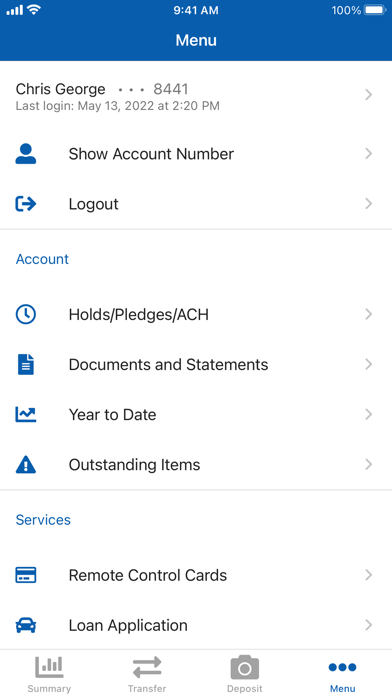Open Outstanding Items
This screenshot has height=696, width=392.
coord(196,464)
